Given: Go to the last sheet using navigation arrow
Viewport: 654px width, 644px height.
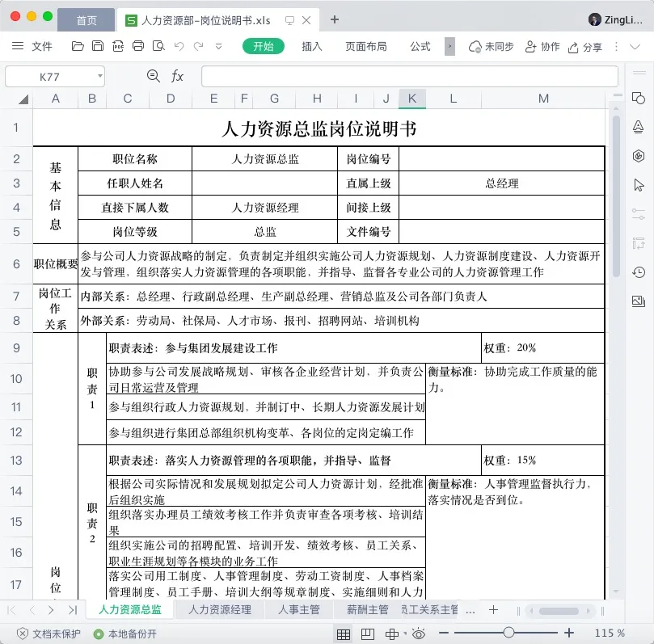Looking at the screenshot, I should tap(73, 610).
